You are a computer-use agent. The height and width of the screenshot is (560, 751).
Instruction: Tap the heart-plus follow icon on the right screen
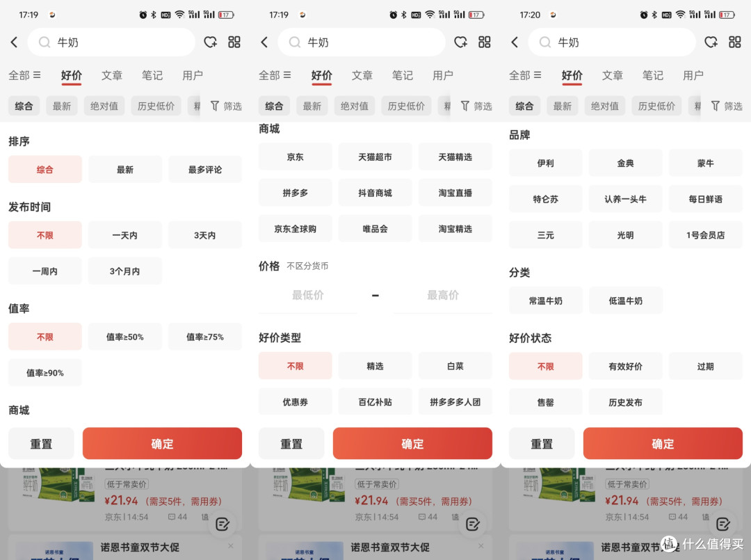(x=711, y=42)
